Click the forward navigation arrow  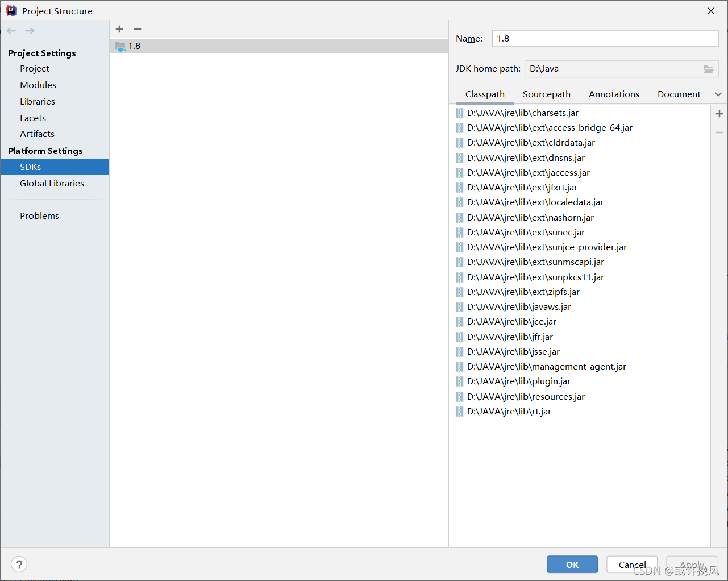coord(29,30)
